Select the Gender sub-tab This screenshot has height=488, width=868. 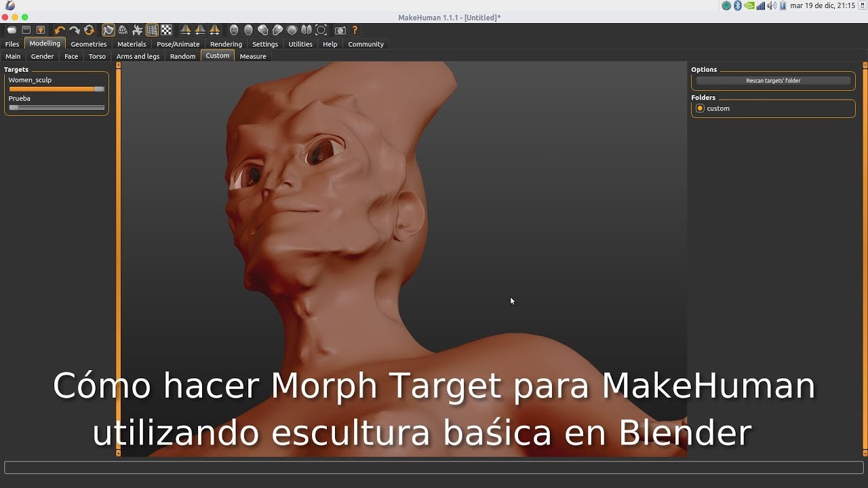point(42,56)
